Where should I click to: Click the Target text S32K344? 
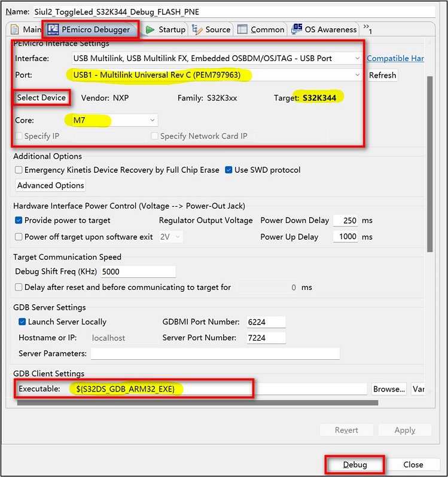319,98
